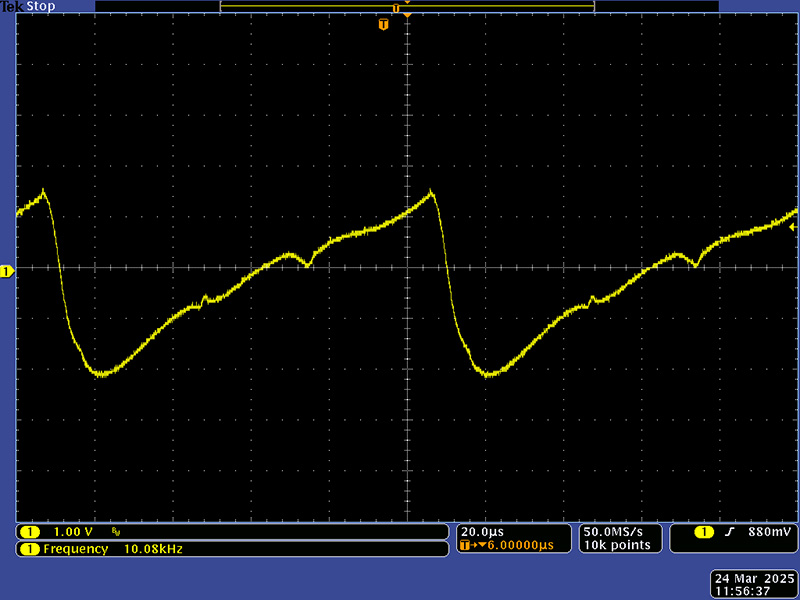Viewport: 800px width, 600px height.
Task: Select the Frequency 10.08kHz measurement readout
Action: click(112, 549)
